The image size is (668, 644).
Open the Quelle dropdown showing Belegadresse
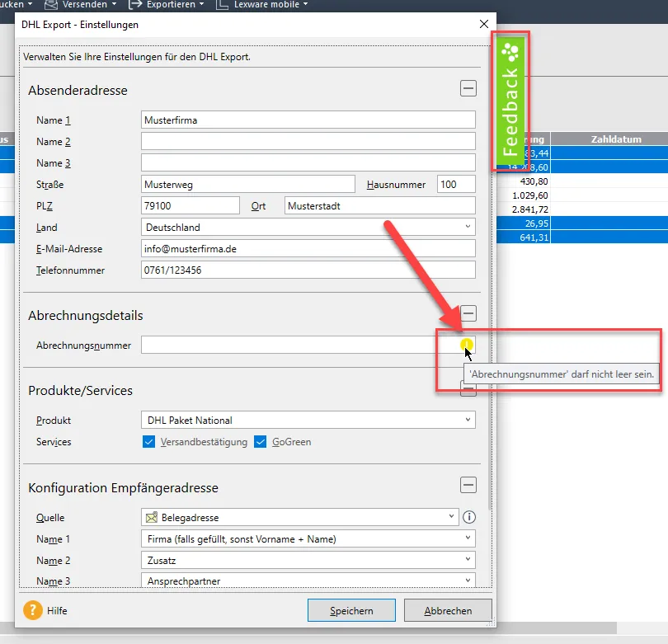(299, 518)
